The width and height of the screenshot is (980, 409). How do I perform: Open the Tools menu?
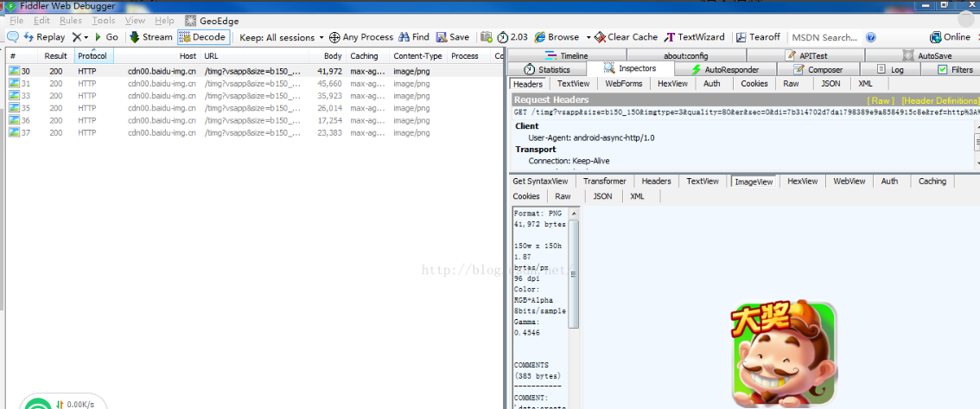104,21
